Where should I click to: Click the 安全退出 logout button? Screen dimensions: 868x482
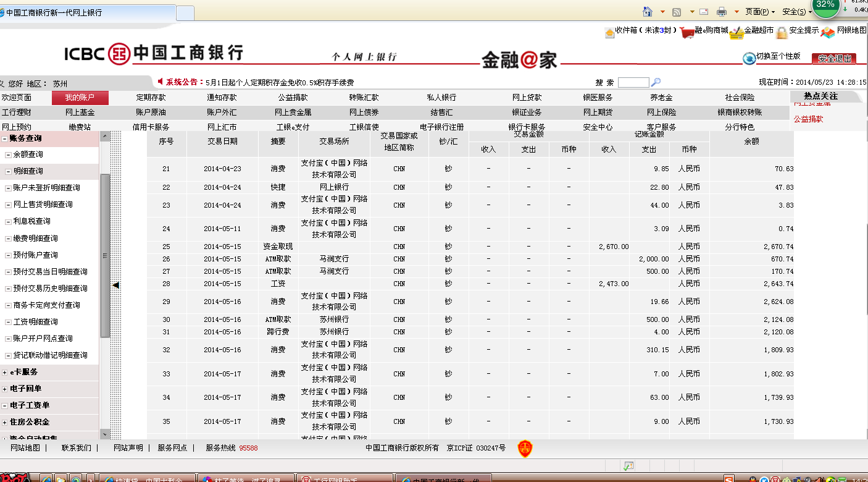click(833, 59)
